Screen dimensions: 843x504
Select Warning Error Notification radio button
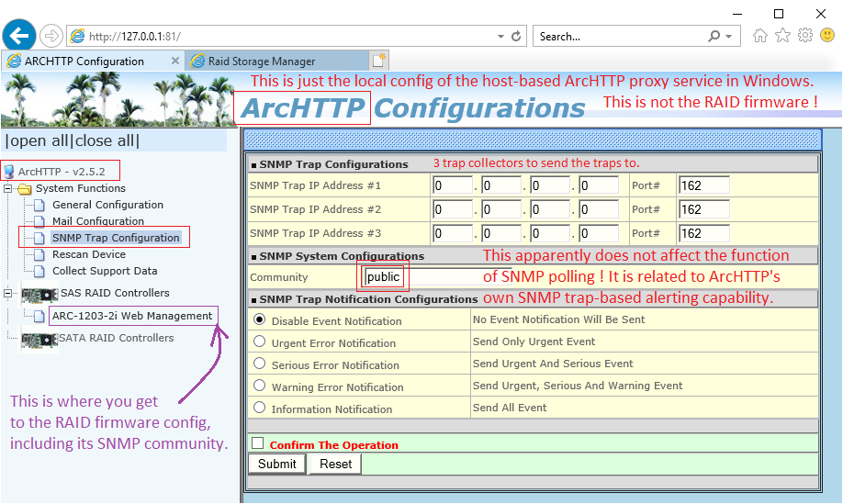tap(260, 386)
